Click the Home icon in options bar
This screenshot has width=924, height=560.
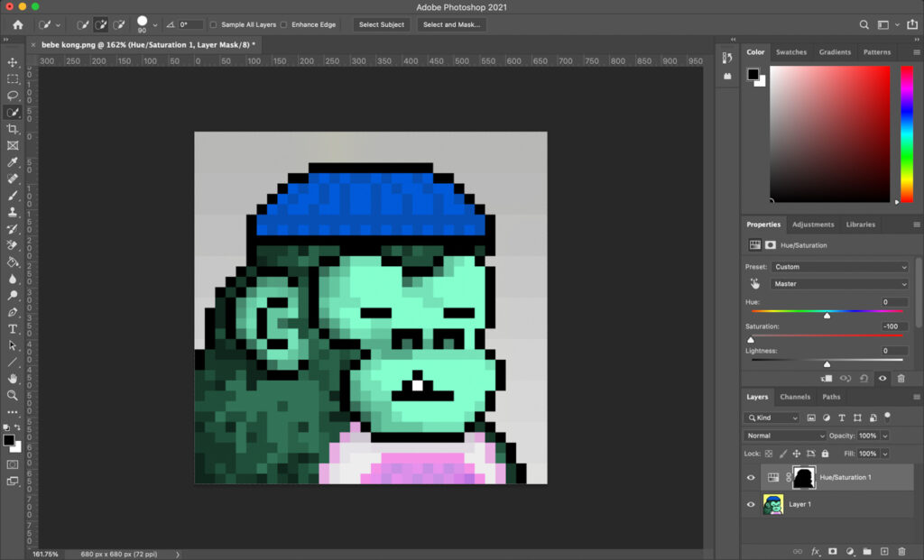(x=18, y=24)
